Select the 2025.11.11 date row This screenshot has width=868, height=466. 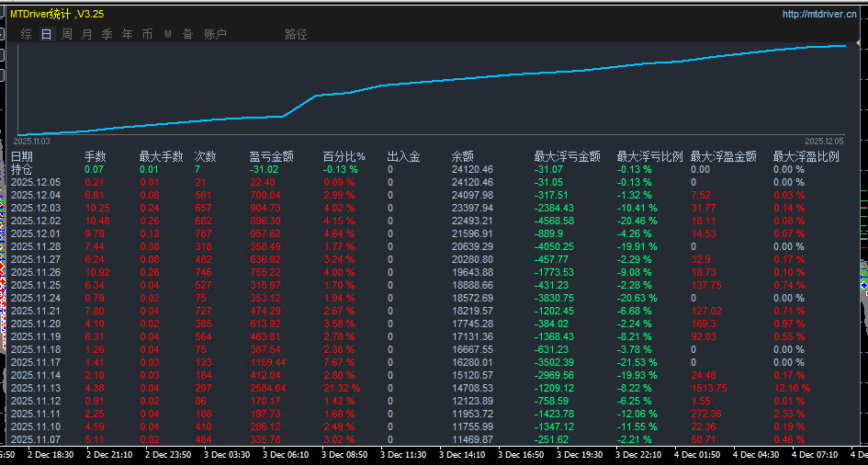point(36,414)
